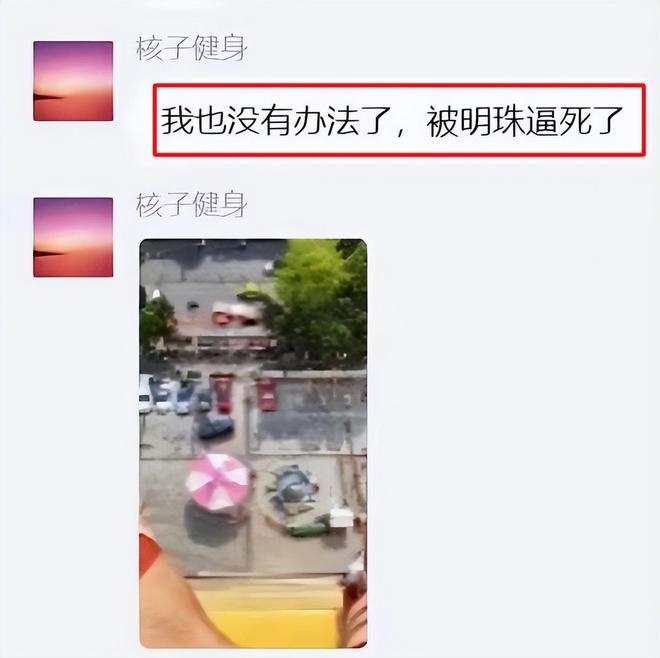Click the words 被明珠逼死了 in the message

tap(525, 122)
